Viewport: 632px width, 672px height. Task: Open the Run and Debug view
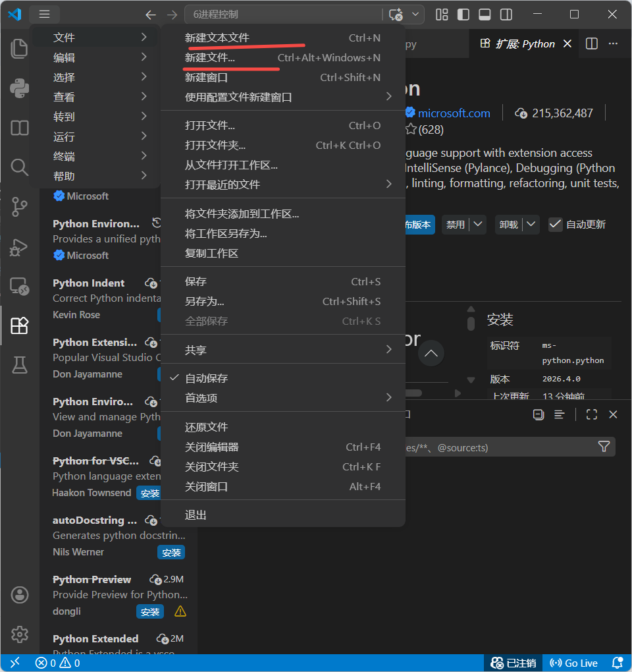click(19, 247)
